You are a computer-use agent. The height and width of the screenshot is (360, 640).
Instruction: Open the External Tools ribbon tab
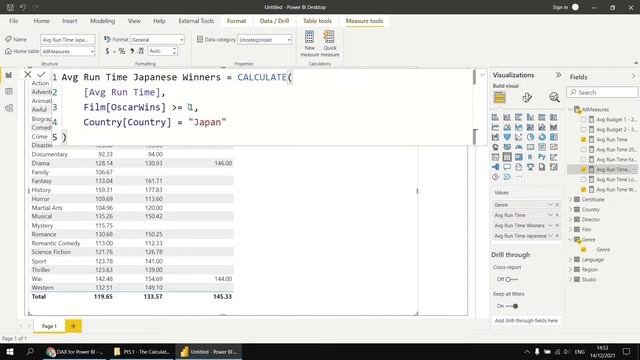point(196,21)
